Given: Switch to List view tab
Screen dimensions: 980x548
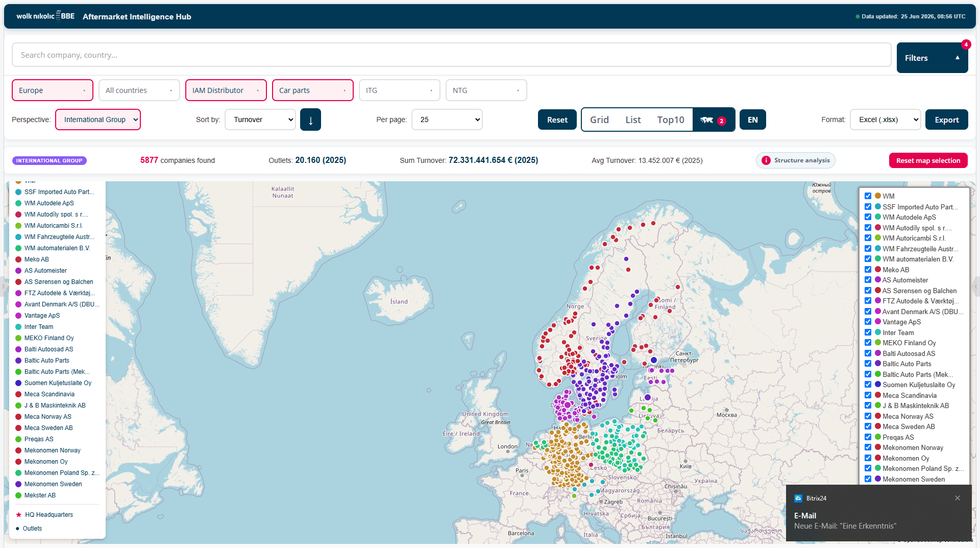Looking at the screenshot, I should [633, 120].
